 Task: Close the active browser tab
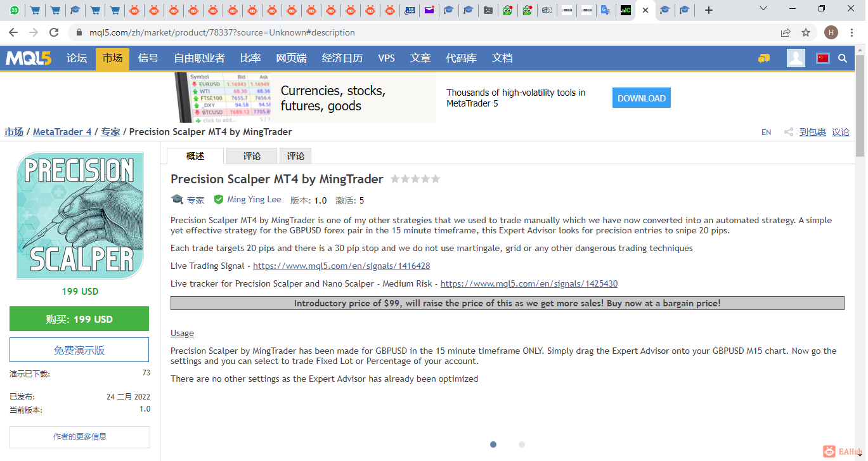[x=645, y=10]
